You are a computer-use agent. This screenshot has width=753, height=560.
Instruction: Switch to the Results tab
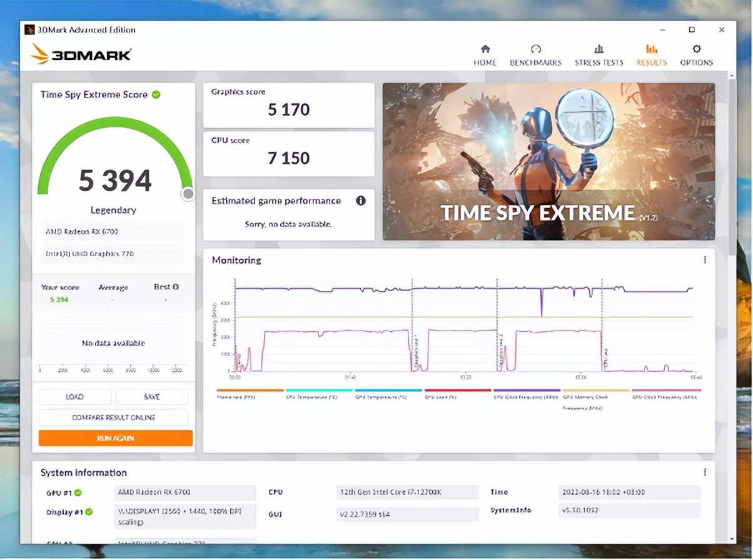[x=651, y=55]
